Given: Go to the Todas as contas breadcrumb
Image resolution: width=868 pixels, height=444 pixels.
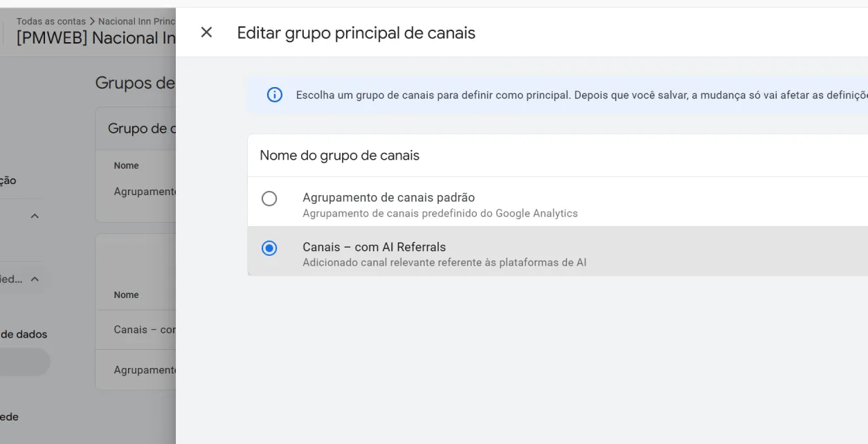Looking at the screenshot, I should tap(51, 21).
